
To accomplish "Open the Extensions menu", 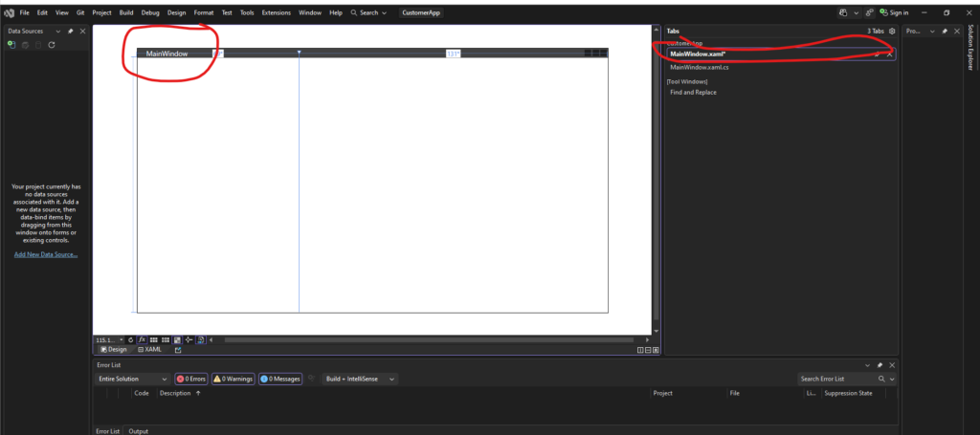I will click(277, 12).
